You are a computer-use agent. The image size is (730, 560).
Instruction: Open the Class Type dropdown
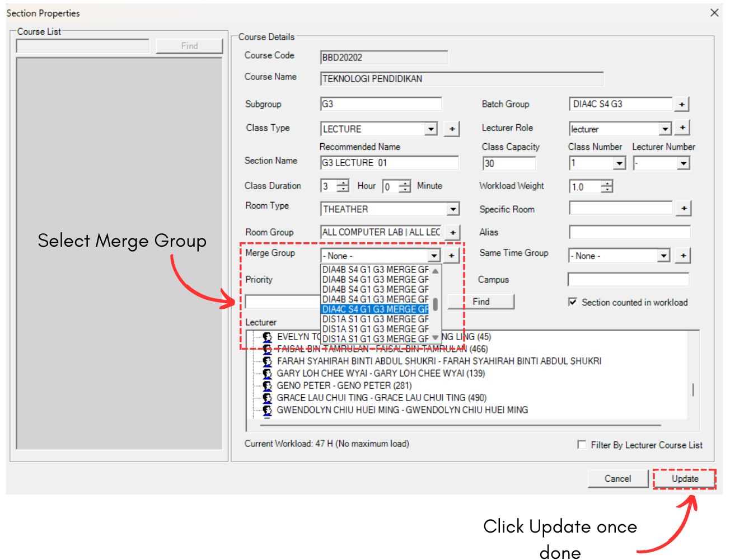pos(430,129)
